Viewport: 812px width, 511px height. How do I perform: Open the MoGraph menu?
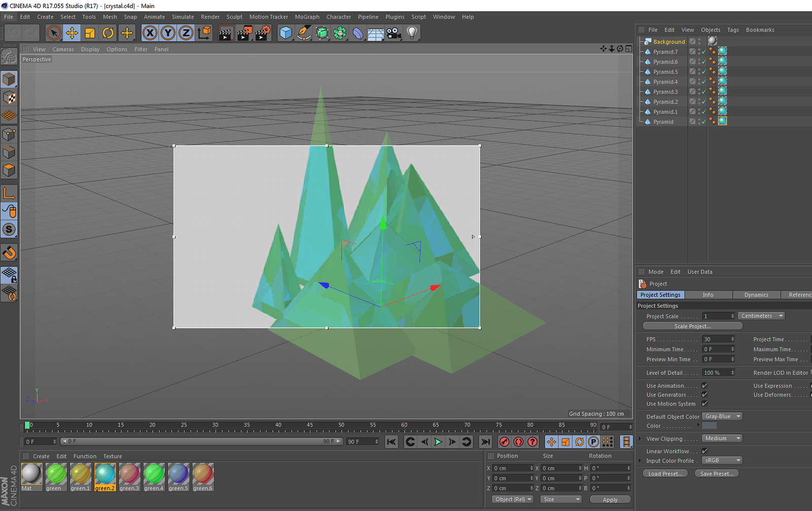pos(307,17)
